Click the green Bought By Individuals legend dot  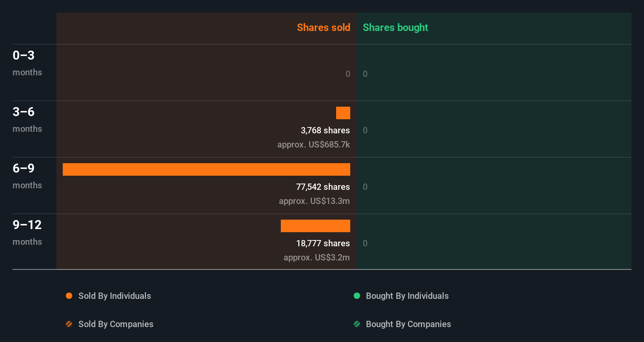click(357, 296)
